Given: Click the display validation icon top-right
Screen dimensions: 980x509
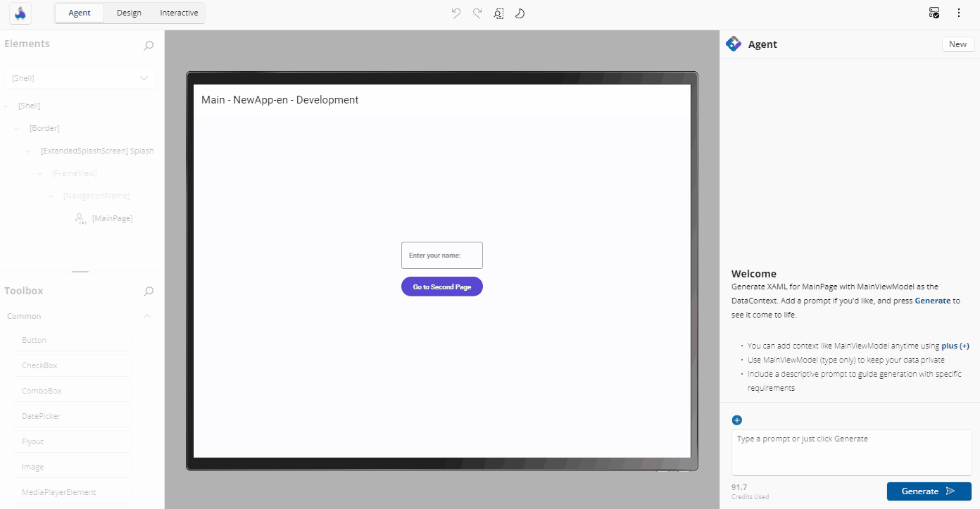Looking at the screenshot, I should coord(934,12).
